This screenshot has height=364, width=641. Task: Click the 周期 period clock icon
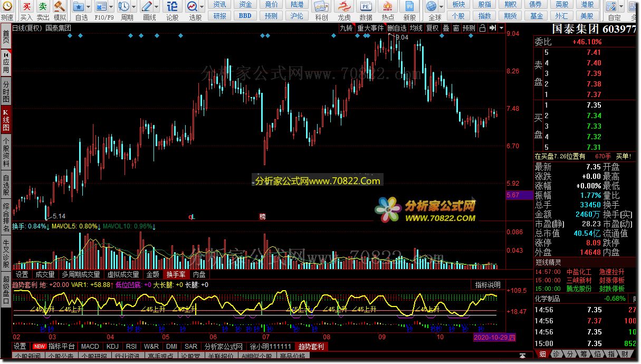coord(125,7)
